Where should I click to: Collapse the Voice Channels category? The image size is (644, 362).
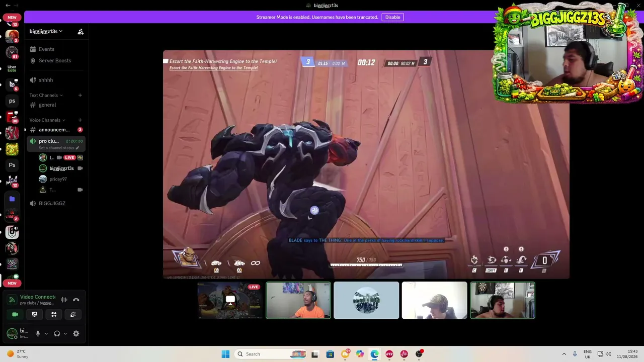coord(47,120)
